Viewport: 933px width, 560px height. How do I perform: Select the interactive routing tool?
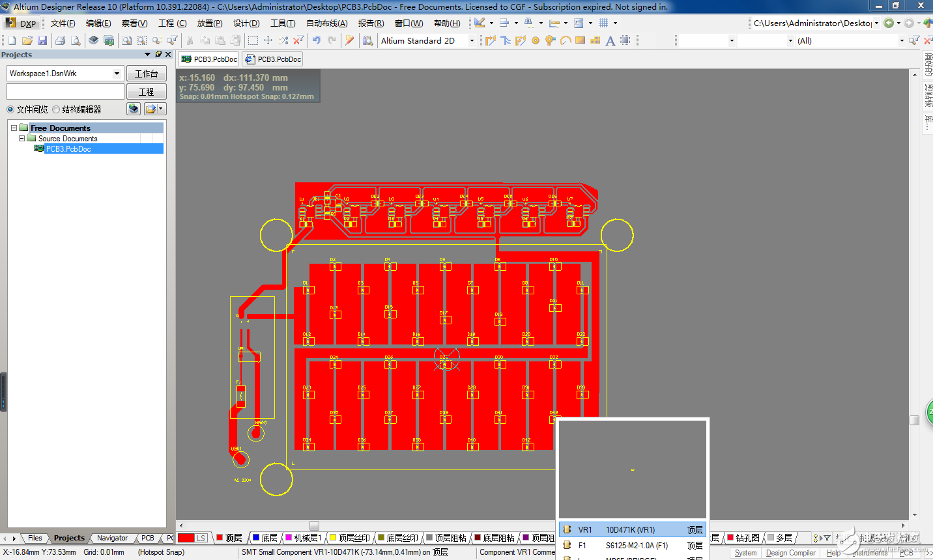(491, 40)
